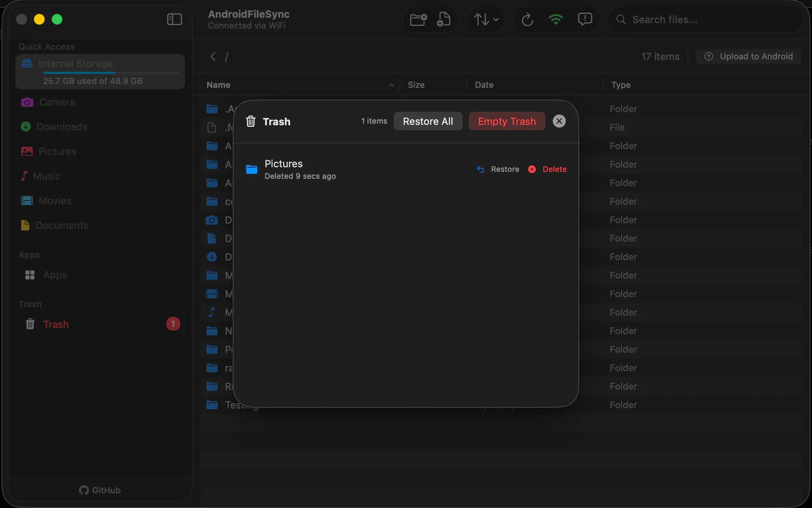Click the Apps grid icon in sidebar

30,274
